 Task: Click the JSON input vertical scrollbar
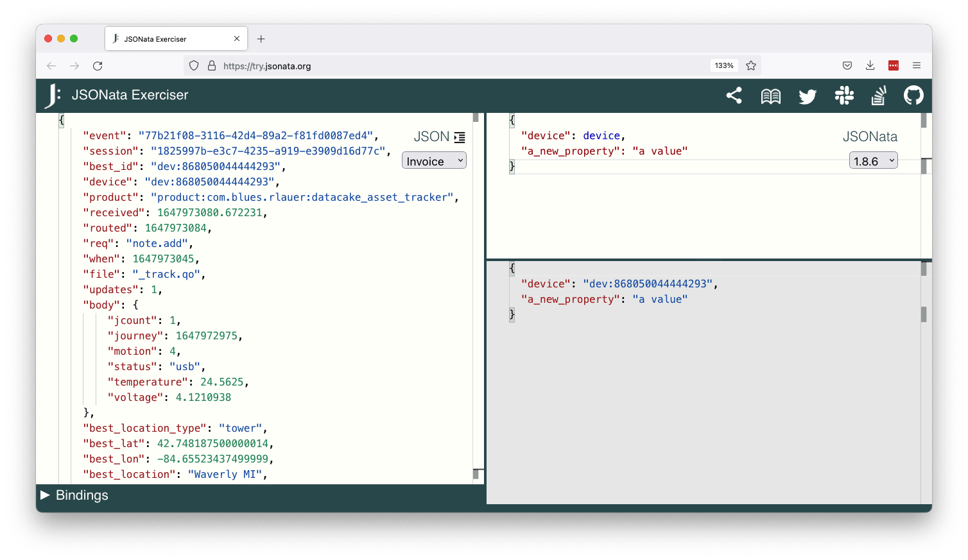pos(476,298)
